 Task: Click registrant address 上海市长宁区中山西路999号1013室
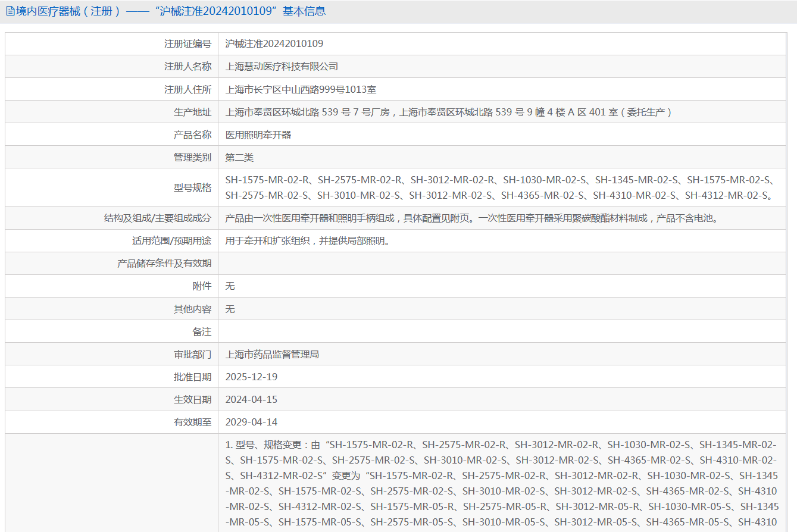coord(301,90)
